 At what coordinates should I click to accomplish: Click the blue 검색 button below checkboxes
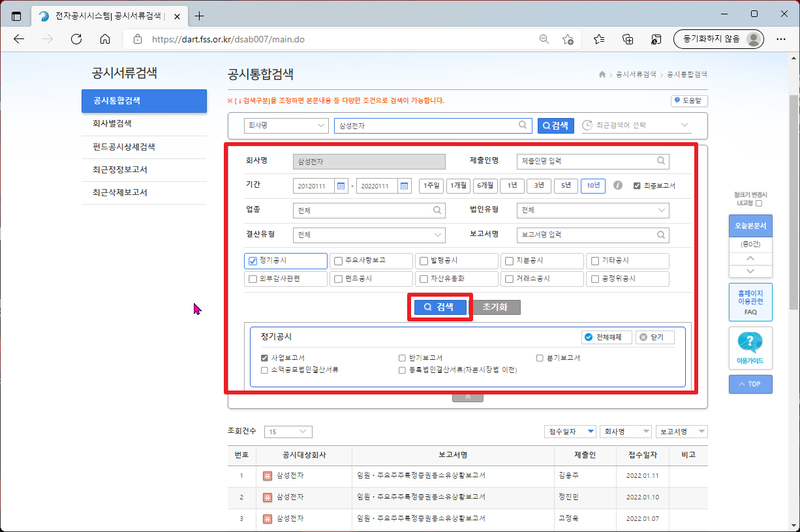point(440,307)
